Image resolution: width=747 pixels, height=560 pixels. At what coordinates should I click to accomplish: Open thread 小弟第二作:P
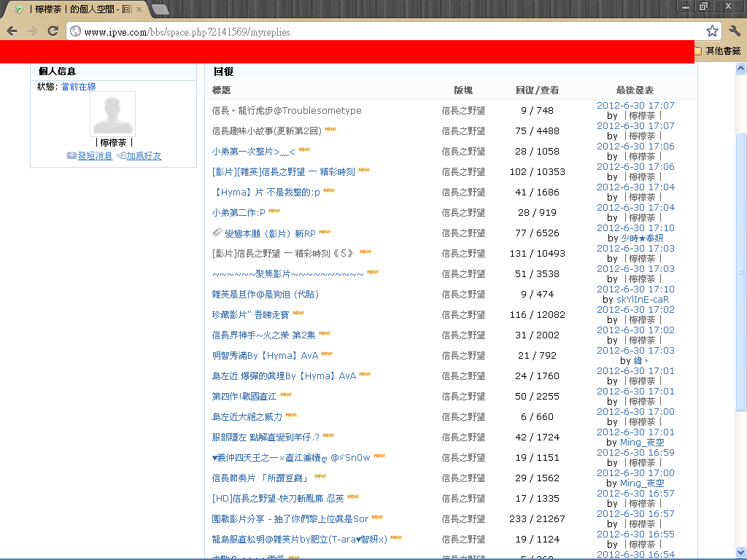[239, 213]
